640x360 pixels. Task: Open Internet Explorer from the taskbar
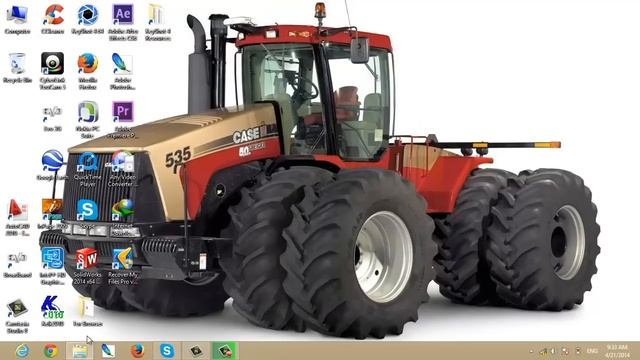(x=22, y=351)
